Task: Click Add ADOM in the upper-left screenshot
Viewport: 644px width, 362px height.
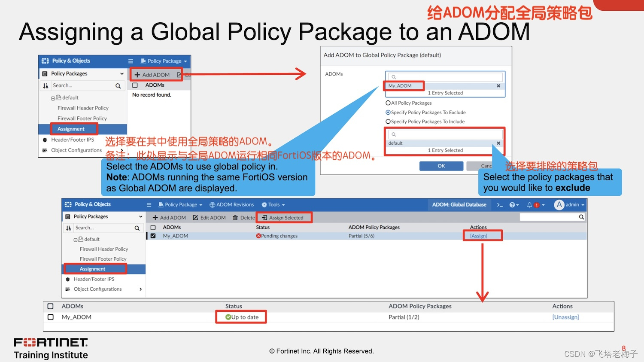Action: [152, 75]
